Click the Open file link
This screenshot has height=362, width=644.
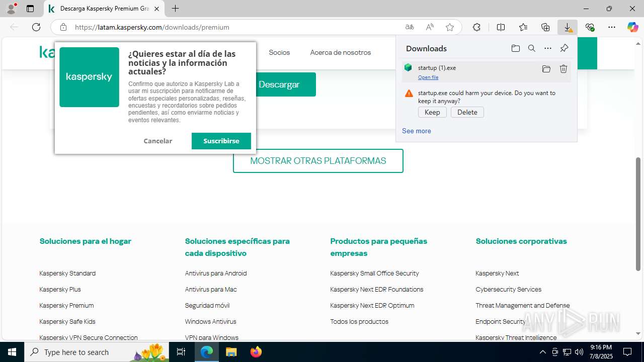pos(428,77)
